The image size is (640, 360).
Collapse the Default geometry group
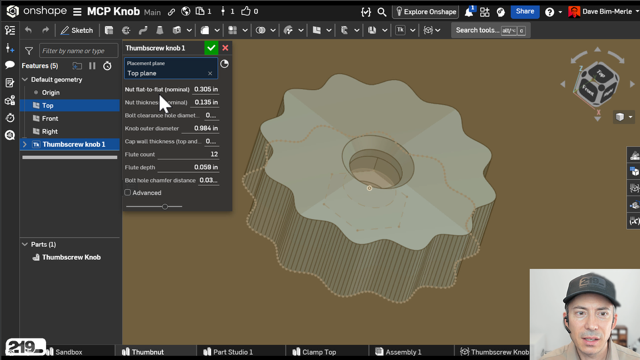pyautogui.click(x=25, y=80)
